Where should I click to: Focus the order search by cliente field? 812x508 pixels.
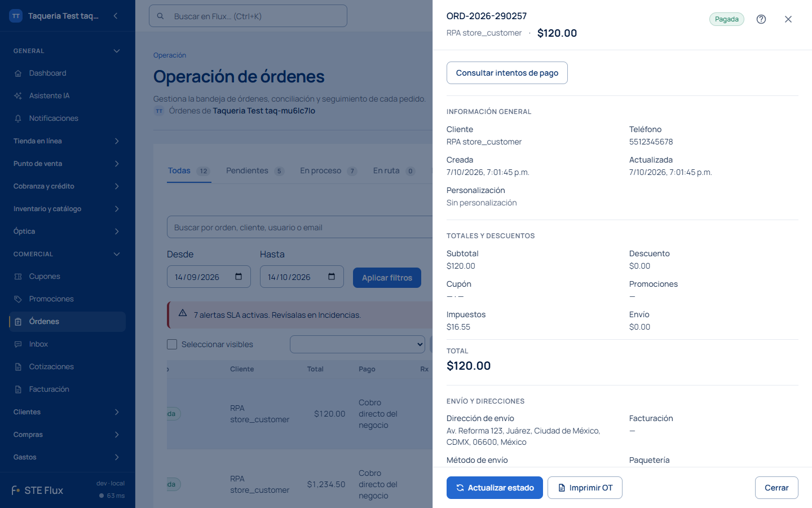[x=300, y=227]
